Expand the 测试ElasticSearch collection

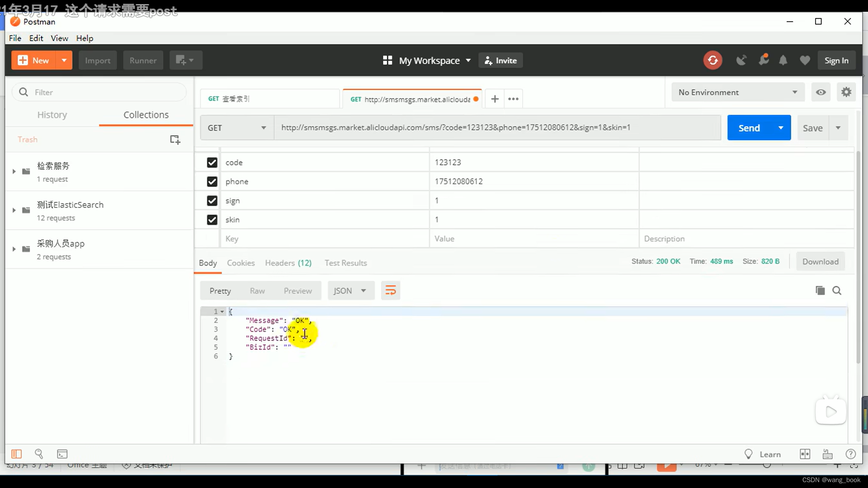point(14,210)
